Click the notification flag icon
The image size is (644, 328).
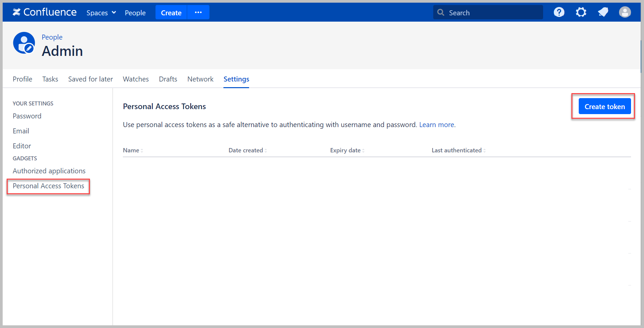(603, 12)
